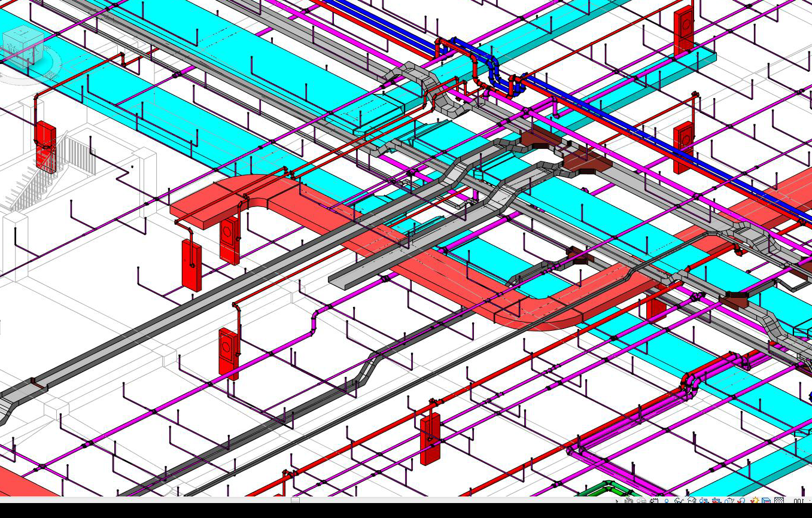Open the Detail Level menu
The width and height of the screenshot is (812, 518).
(779, 501)
